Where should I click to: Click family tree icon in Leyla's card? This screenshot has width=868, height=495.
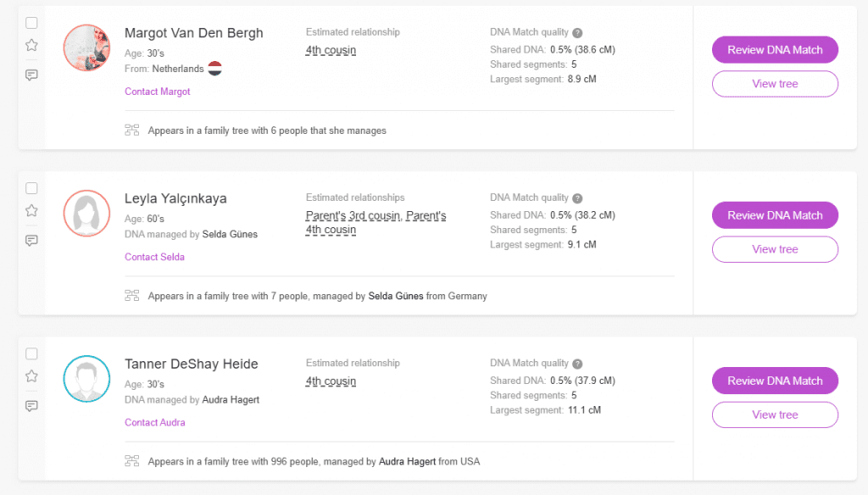click(x=131, y=296)
